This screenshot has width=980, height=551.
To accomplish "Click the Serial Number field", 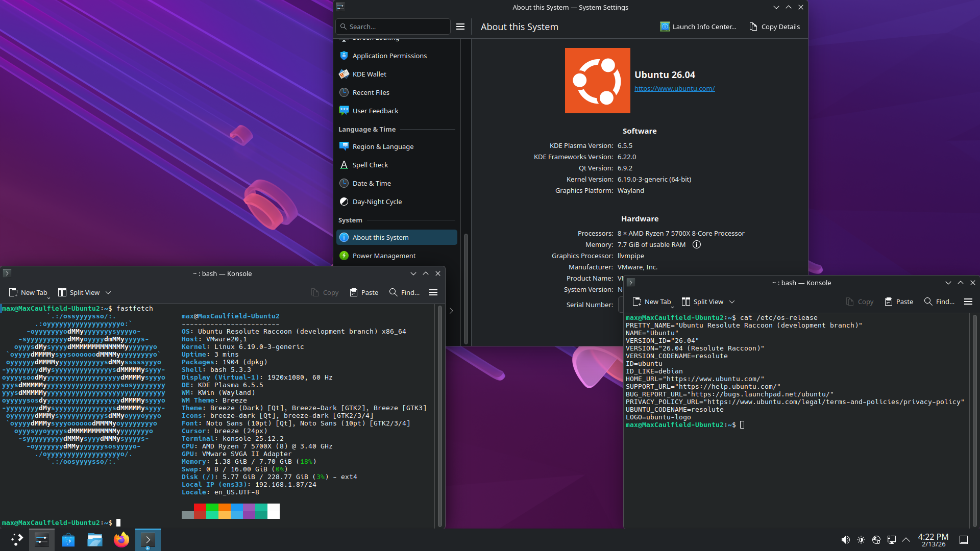I will tap(621, 305).
